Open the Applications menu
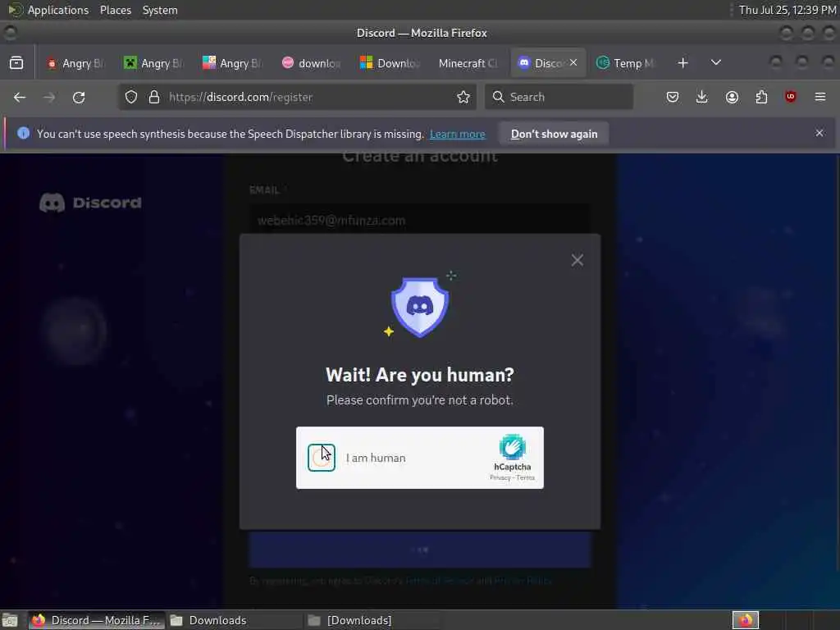The height and width of the screenshot is (630, 840). (x=58, y=10)
